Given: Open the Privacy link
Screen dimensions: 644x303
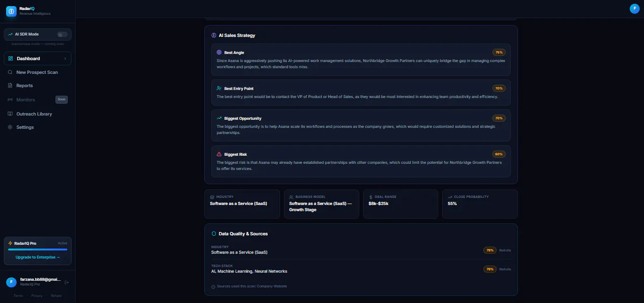Looking at the screenshot, I should [x=37, y=296].
